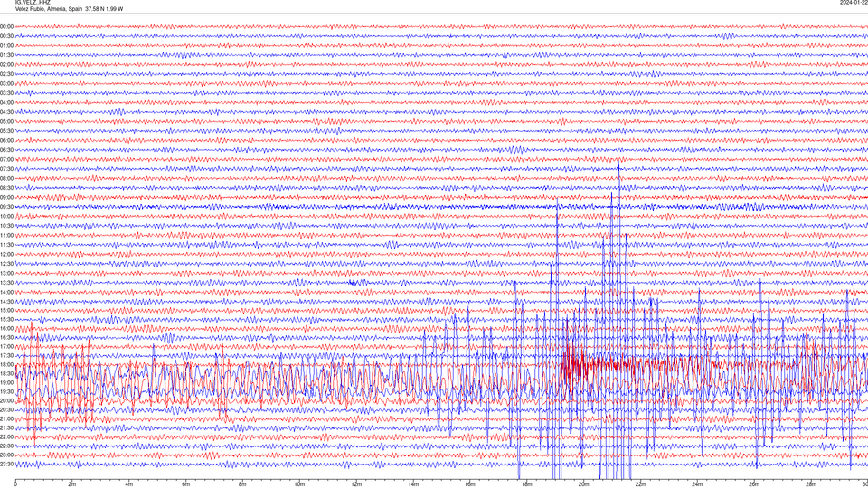Select the 22:00 trace time label
868x488 pixels.
pos(6,436)
